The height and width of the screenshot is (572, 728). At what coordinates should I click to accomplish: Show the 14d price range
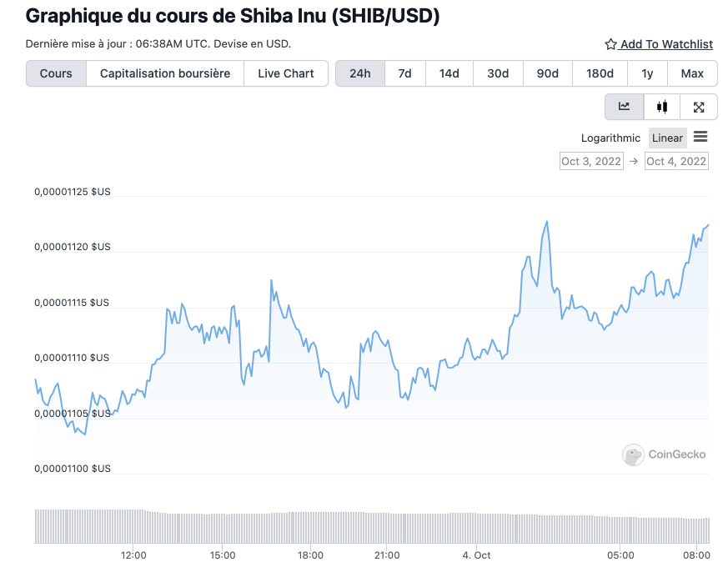[x=449, y=73]
